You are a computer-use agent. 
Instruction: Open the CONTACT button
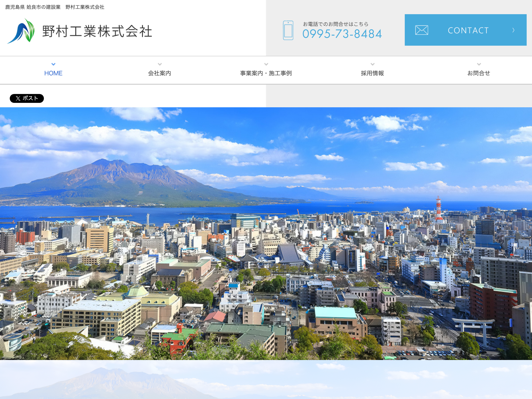tap(465, 30)
